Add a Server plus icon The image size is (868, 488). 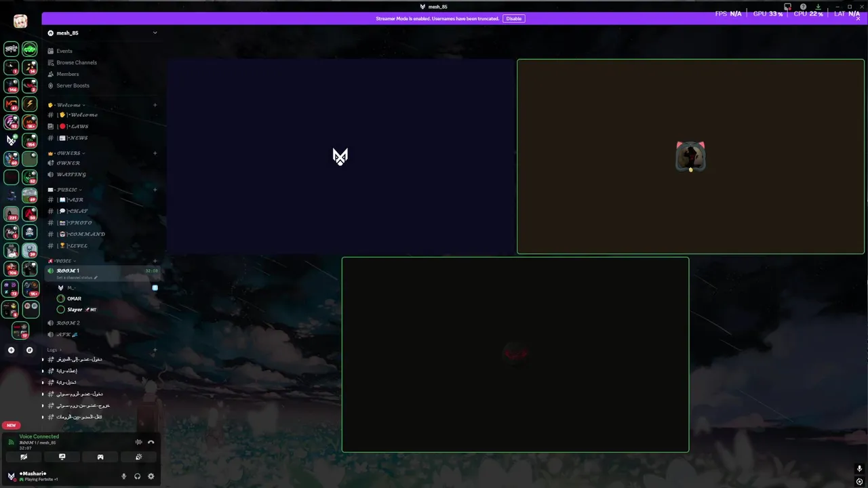[11, 350]
